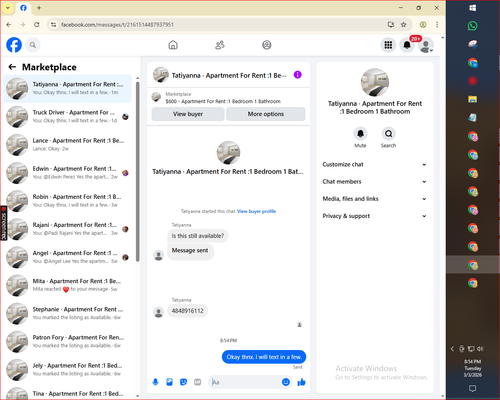Open the Stephanie conversation
This screenshot has height=400, width=500.
67,313
